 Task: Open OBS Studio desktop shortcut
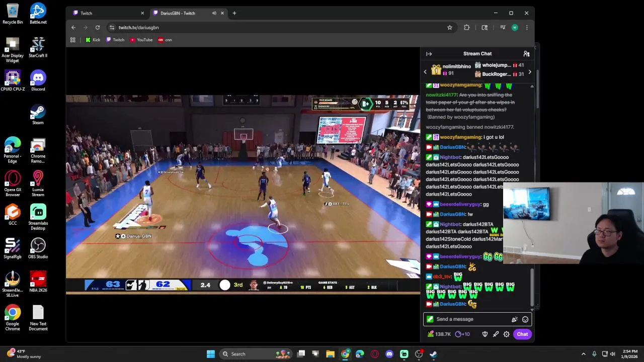tap(38, 248)
